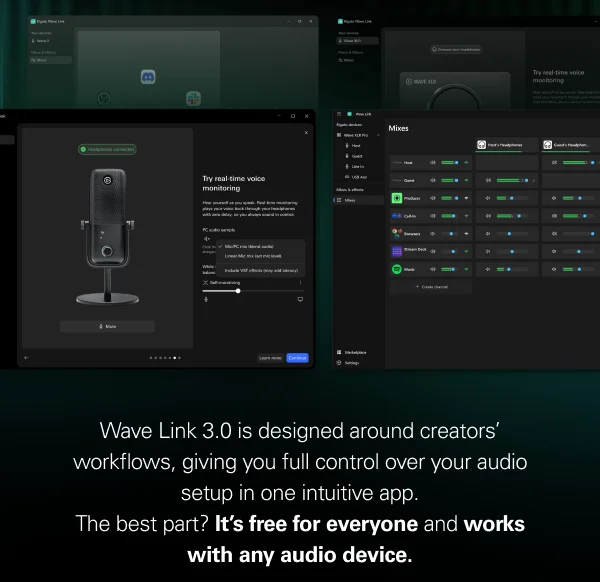Select the Mic/PC mix menu option

[261, 246]
